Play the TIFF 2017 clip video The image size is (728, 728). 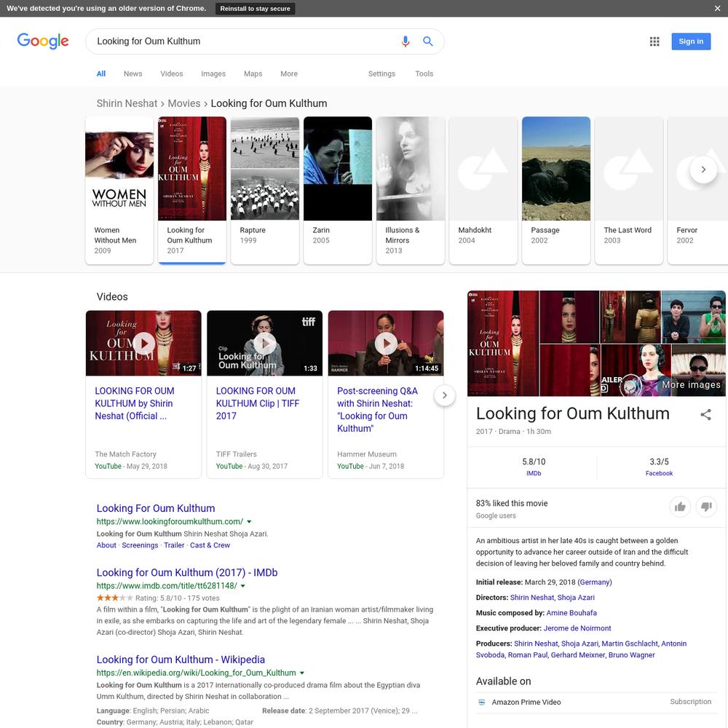[x=265, y=343]
